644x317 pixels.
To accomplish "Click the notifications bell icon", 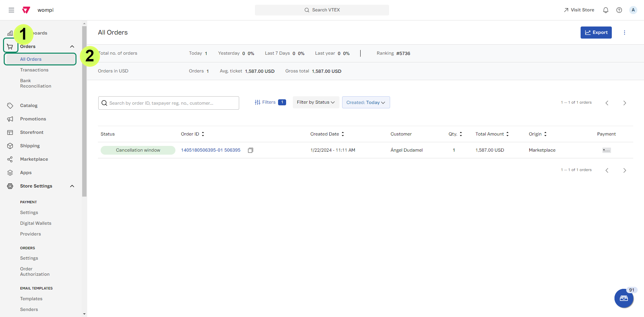I will click(605, 10).
